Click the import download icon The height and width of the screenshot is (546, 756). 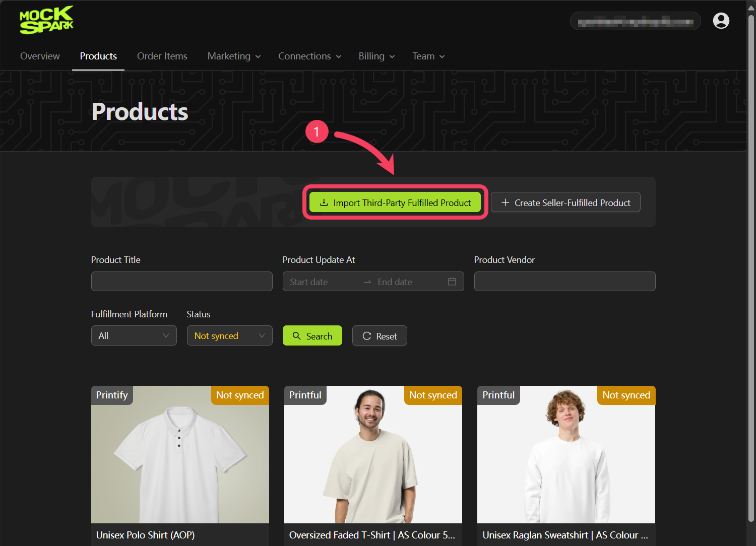(324, 202)
